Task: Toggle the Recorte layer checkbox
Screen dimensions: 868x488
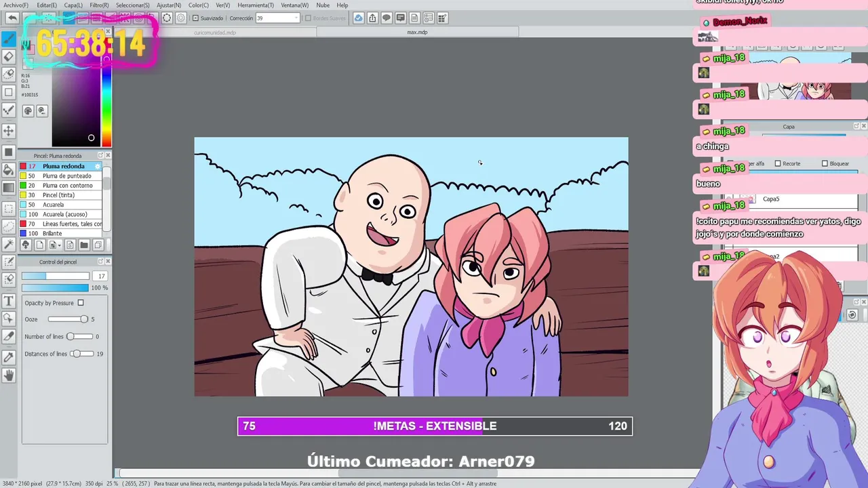Action: (778, 163)
